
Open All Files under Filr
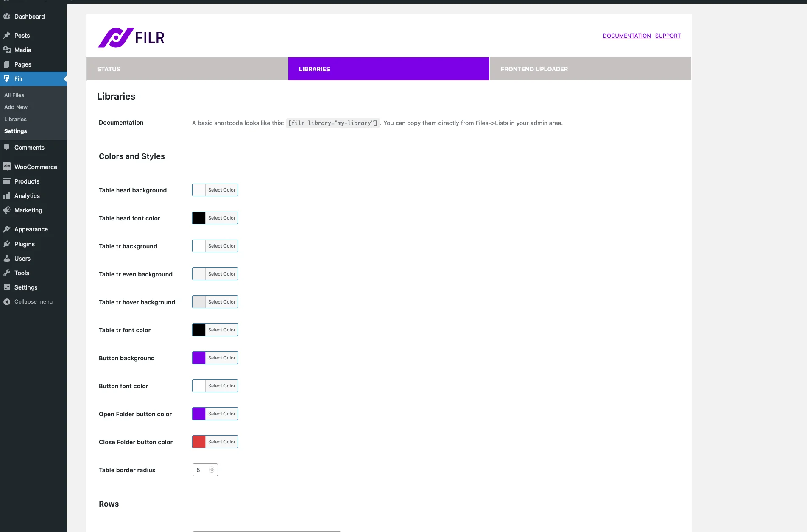(14, 95)
